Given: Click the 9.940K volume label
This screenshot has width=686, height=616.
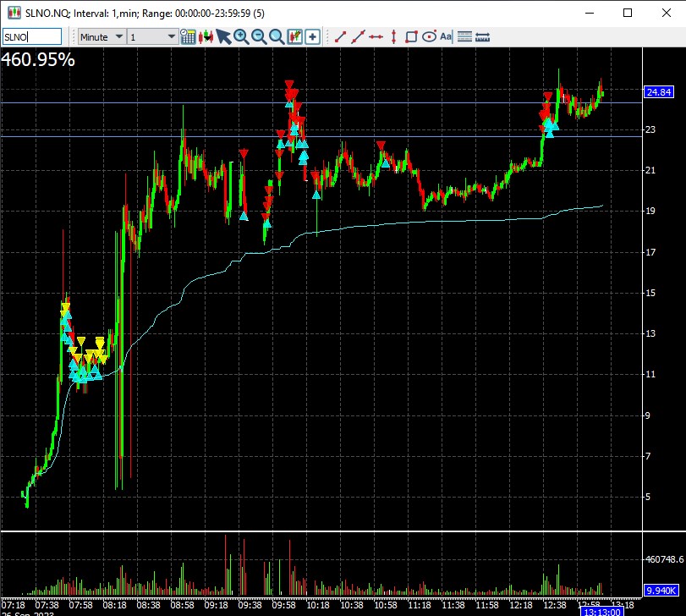Looking at the screenshot, I should click(661, 591).
